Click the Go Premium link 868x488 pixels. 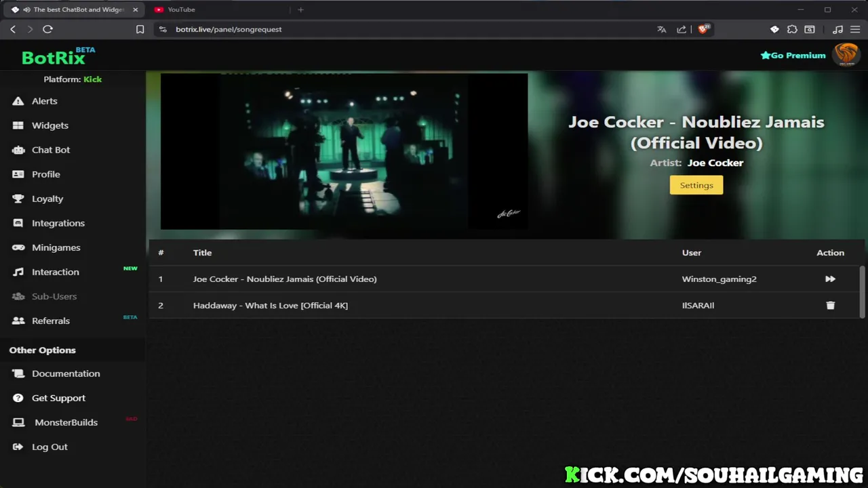pyautogui.click(x=793, y=56)
